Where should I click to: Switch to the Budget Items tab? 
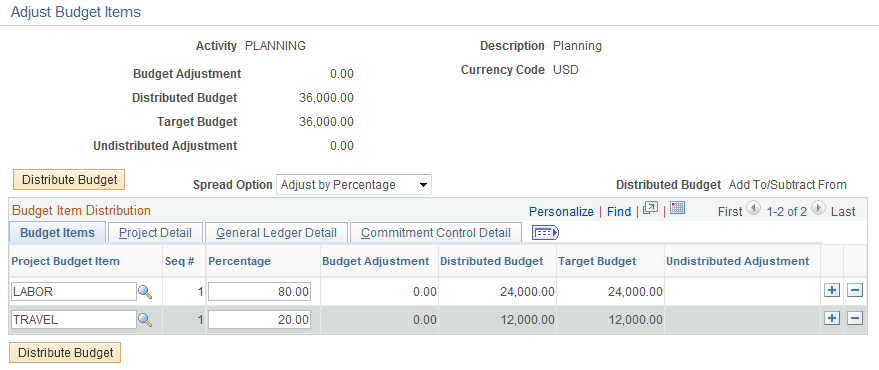[57, 233]
